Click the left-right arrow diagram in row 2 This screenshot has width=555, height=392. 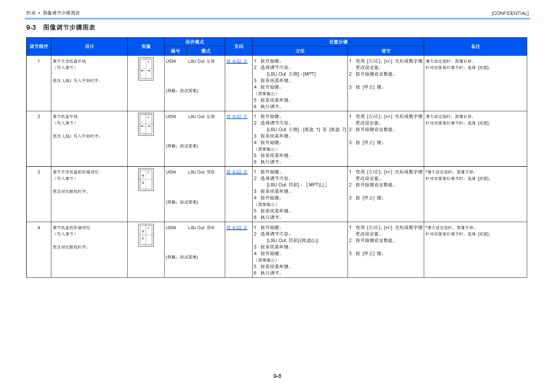146,124
